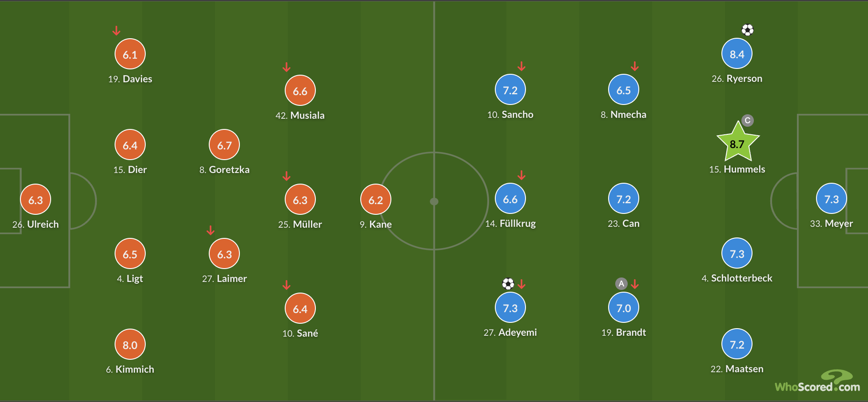Click the substitution arrow above Füllkrug
868x402 pixels.
coord(522,175)
